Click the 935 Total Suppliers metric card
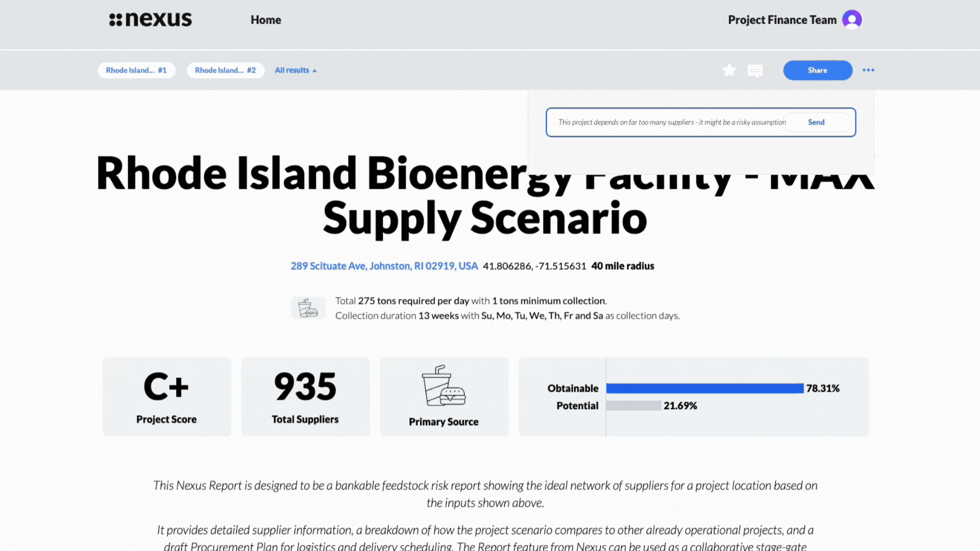Viewport: 980px width, 551px height. coord(305,395)
